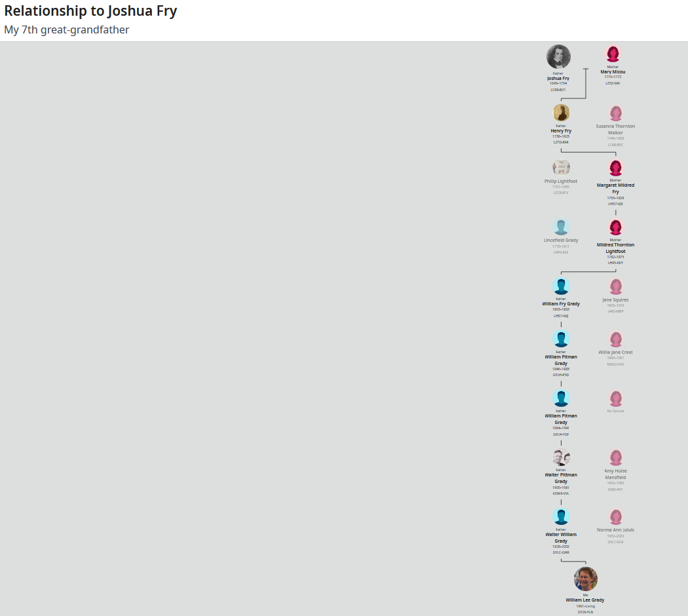Open Jane Squires' profile name

click(615, 299)
